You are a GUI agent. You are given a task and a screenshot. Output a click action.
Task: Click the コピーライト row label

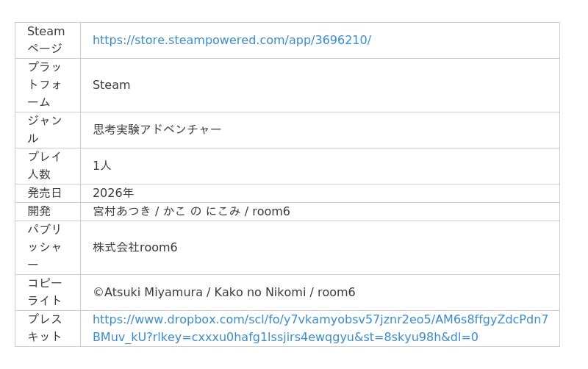(45, 292)
